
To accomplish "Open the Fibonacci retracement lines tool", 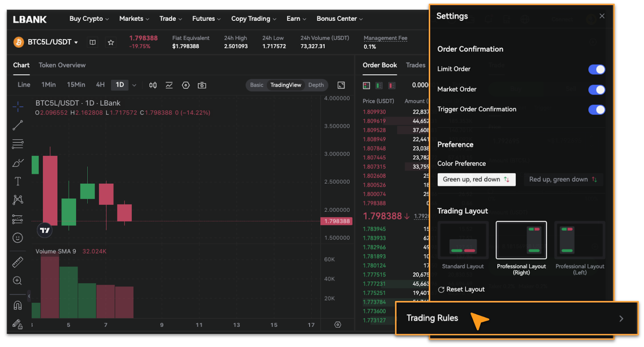I will 18,144.
